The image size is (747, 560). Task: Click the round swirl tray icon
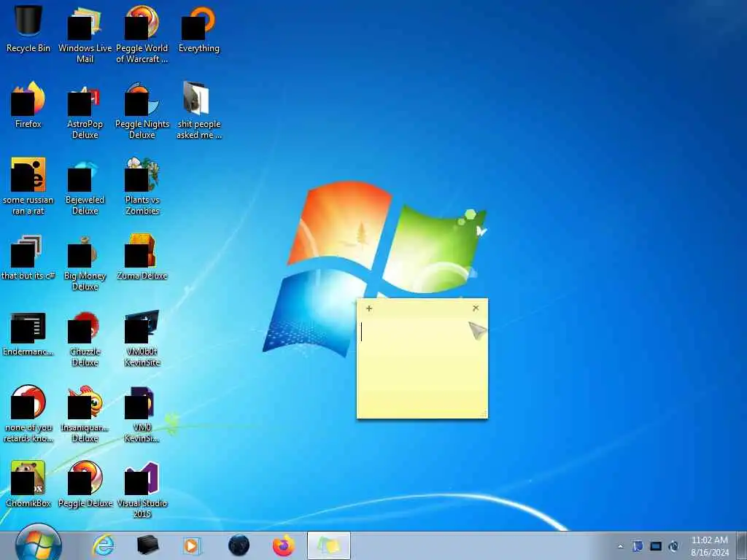pos(673,546)
